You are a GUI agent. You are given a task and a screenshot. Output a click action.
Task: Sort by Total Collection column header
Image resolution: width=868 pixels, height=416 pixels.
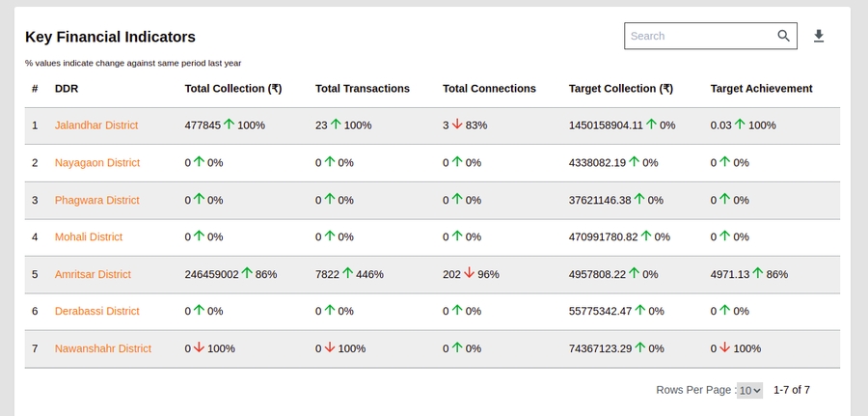click(x=232, y=89)
